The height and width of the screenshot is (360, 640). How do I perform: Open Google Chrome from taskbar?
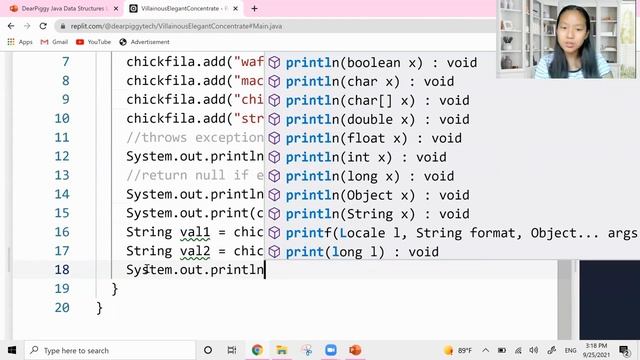257,350
